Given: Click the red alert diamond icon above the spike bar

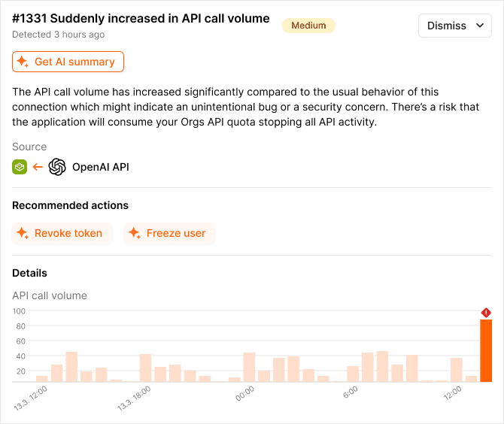Looking at the screenshot, I should tap(486, 313).
